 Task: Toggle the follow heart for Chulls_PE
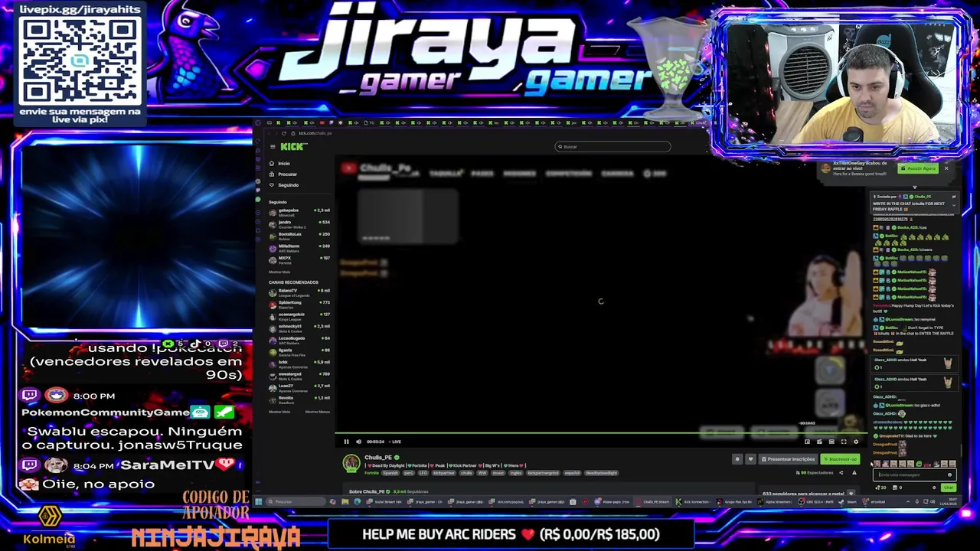coord(750,459)
